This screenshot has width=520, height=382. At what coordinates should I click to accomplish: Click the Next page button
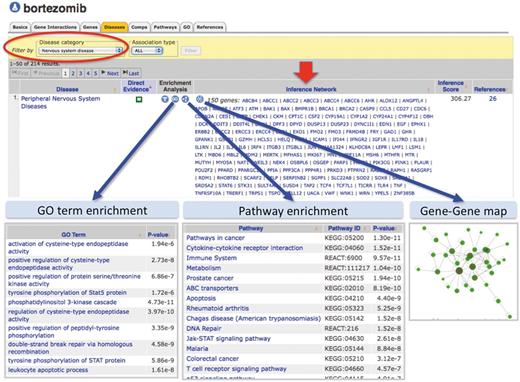tap(110, 73)
